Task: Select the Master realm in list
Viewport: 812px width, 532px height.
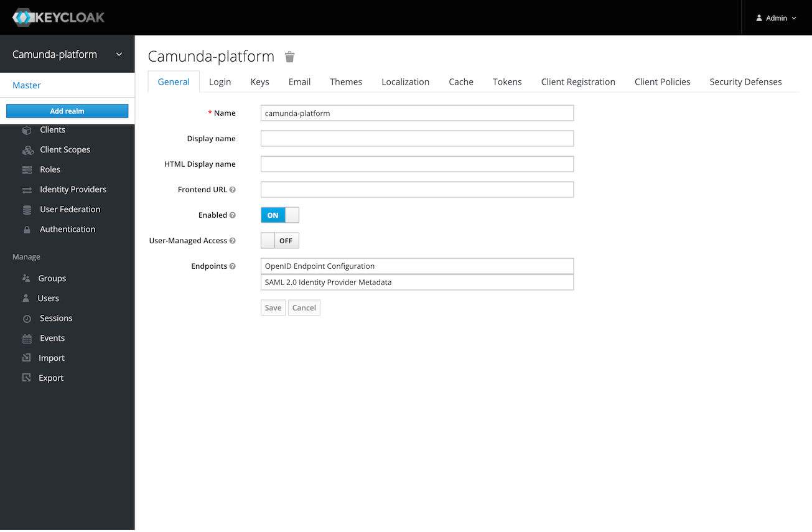Action: (27, 85)
